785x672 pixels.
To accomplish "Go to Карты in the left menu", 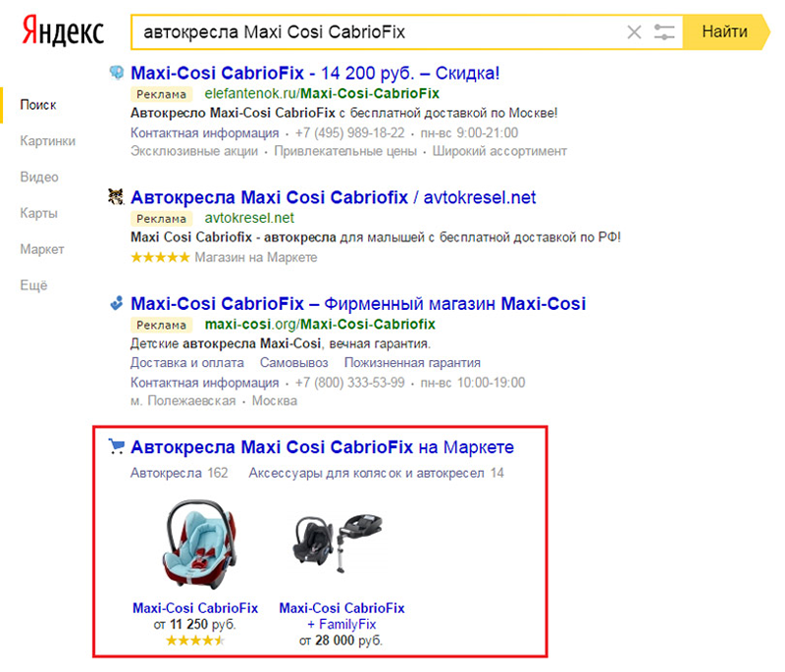I will (38, 213).
